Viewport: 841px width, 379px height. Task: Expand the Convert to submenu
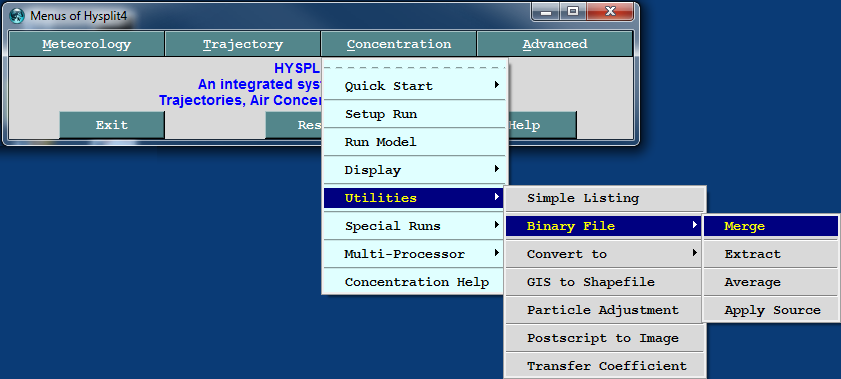tap(604, 254)
